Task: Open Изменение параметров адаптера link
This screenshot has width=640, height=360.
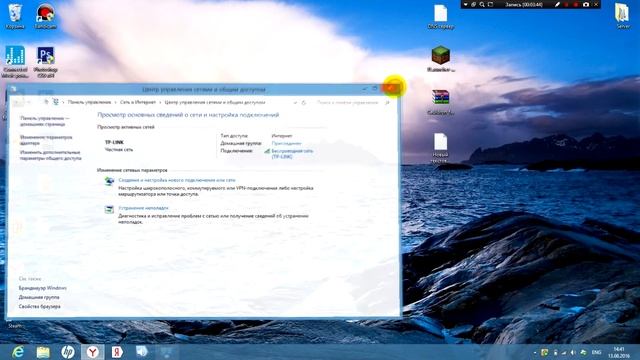Action: pos(46,140)
